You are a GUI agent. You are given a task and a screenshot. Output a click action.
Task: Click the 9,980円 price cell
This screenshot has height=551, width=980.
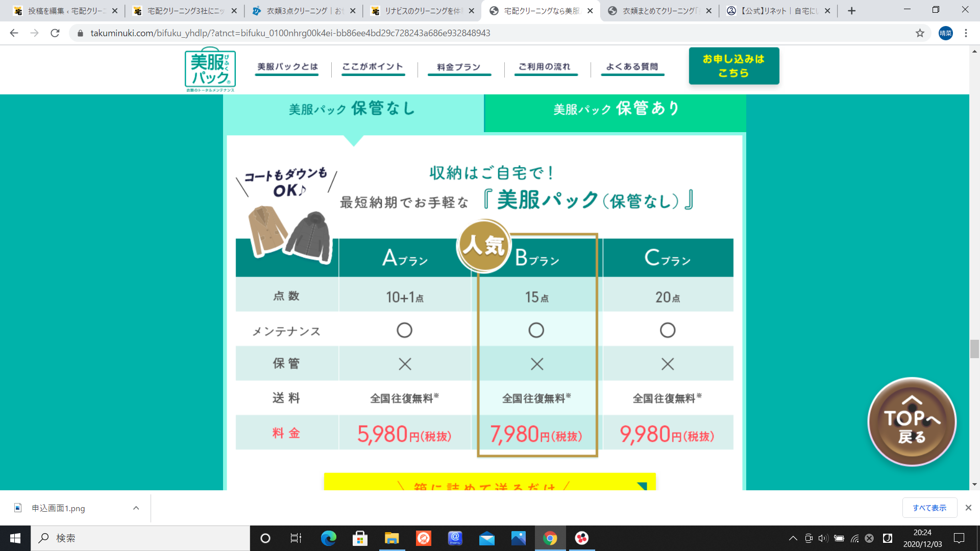pyautogui.click(x=668, y=433)
